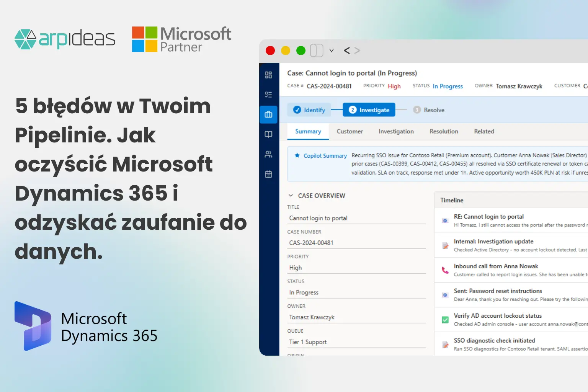Select the contacts people icon in sidebar
588x392 pixels.
pyautogui.click(x=268, y=154)
